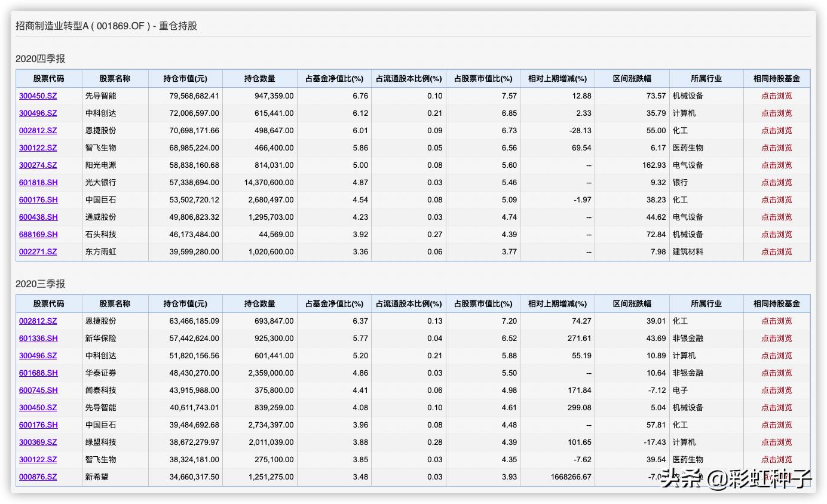827x504 pixels.
Task: Open stock code 300450.SZ in the 2020三季报 table
Action: point(38,407)
